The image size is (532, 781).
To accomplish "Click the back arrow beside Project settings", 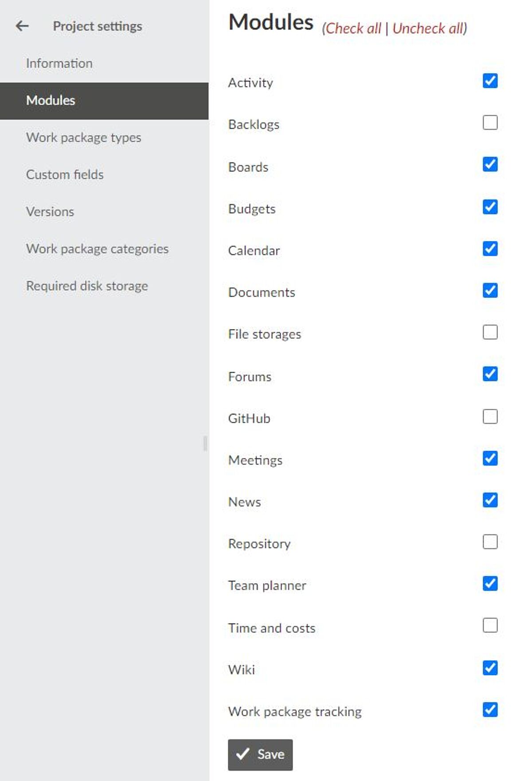I will tap(22, 26).
